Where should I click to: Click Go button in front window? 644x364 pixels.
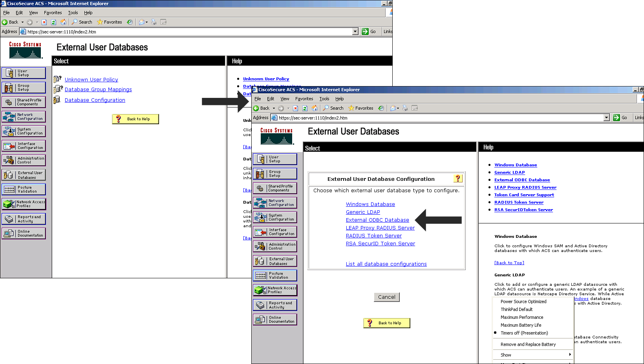[x=621, y=118]
